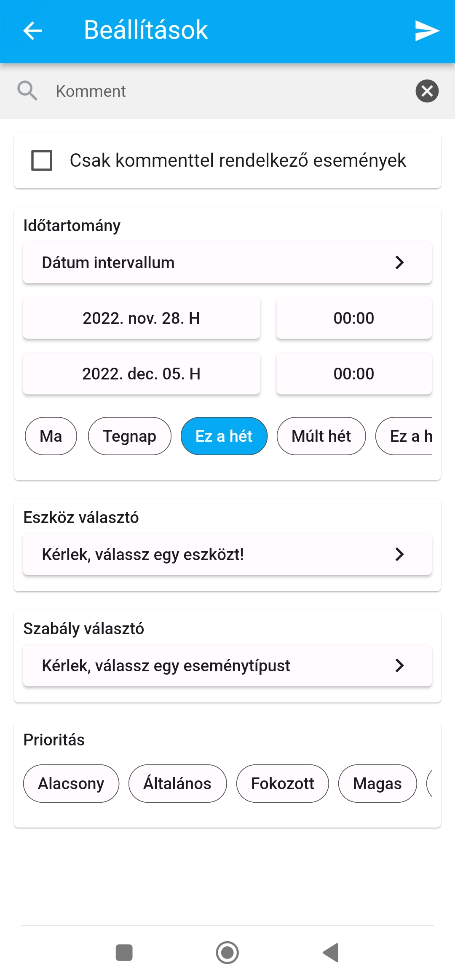The width and height of the screenshot is (455, 980).
Task: Enable Csak kommenttel rendelkező események checkbox
Action: pos(42,160)
